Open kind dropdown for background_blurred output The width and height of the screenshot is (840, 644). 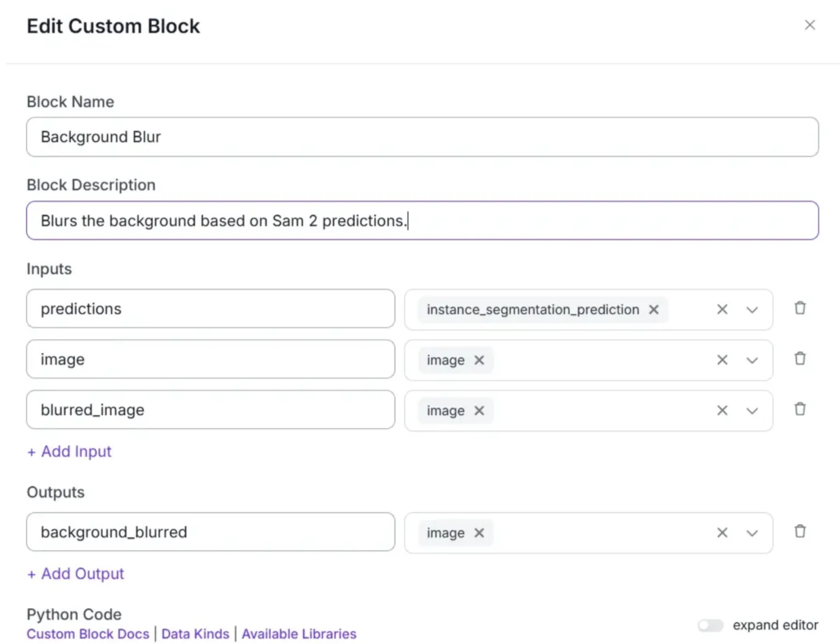tap(752, 533)
